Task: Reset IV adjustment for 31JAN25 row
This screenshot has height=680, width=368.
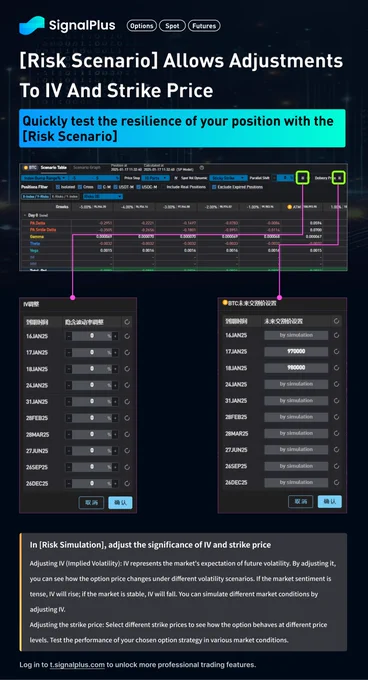Action: pyautogui.click(x=127, y=402)
